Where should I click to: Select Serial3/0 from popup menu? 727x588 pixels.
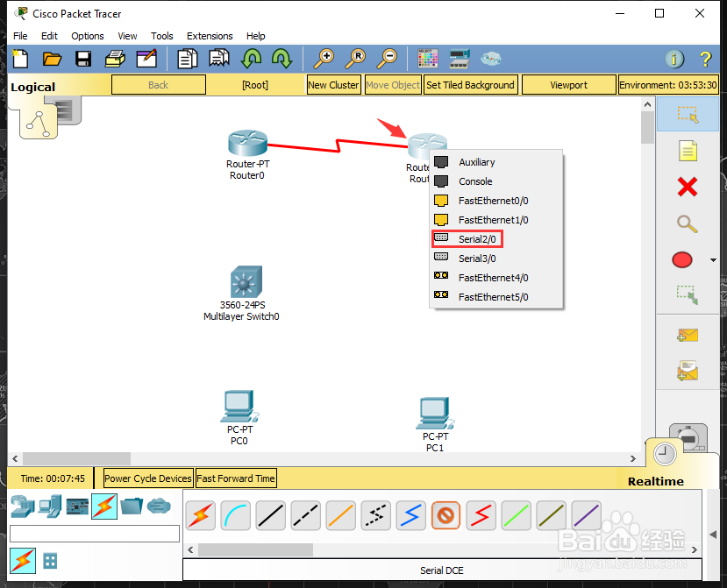coord(496,259)
